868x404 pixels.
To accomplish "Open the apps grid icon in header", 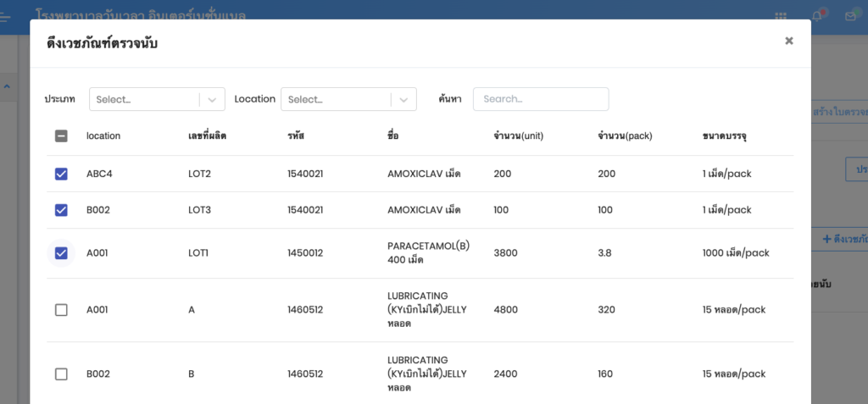I will [x=780, y=16].
